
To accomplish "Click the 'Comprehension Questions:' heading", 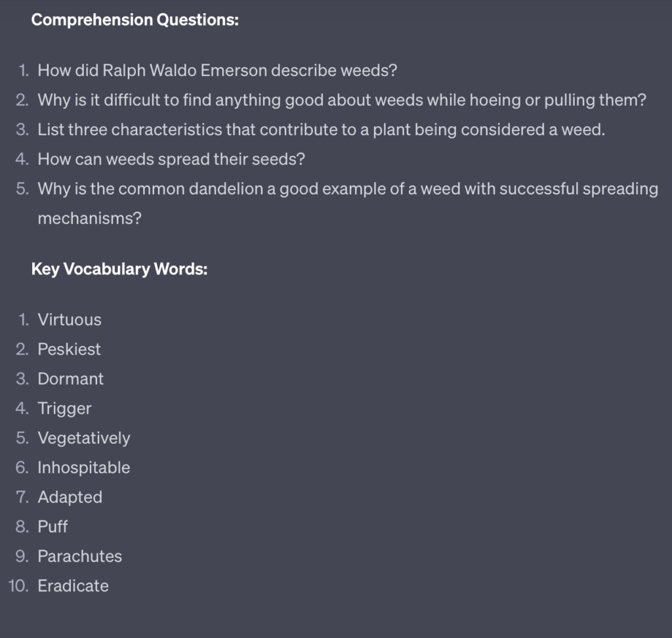I will (135, 20).
